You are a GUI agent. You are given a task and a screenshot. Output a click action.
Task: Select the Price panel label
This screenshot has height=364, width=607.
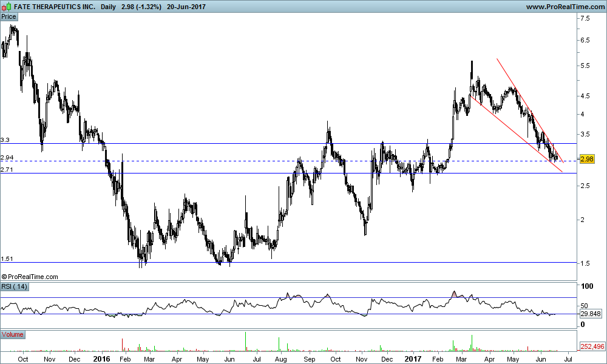click(9, 16)
